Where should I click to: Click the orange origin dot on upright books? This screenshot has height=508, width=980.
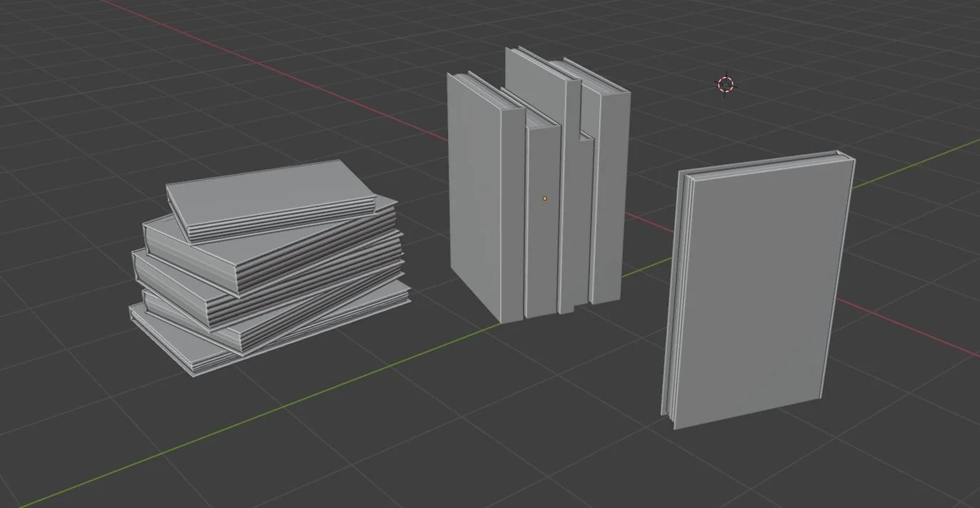545,198
